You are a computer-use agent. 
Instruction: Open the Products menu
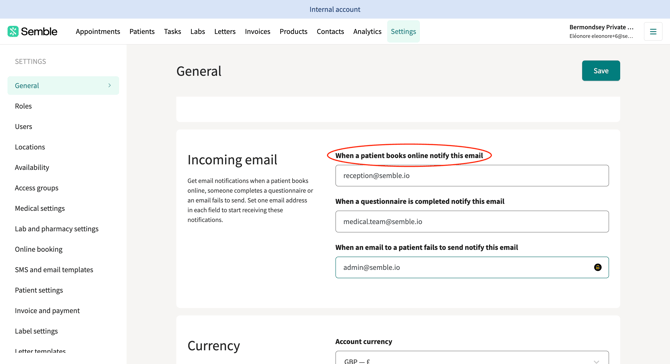(293, 32)
